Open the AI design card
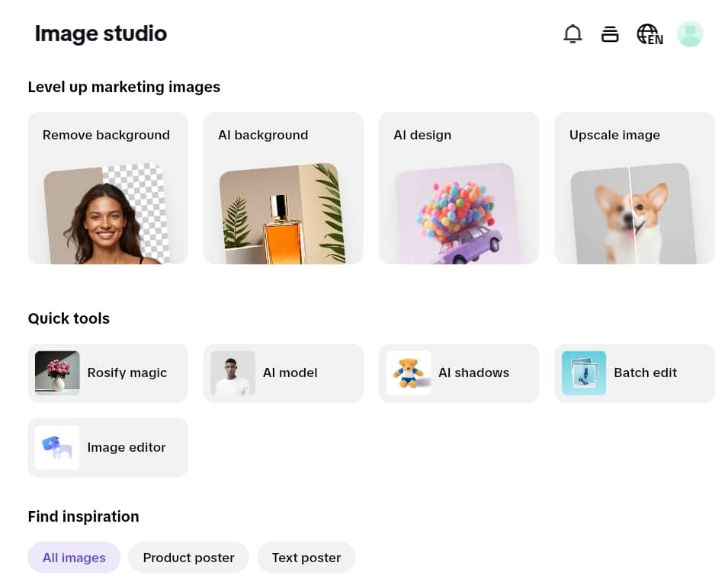728x585 pixels. pos(459,188)
